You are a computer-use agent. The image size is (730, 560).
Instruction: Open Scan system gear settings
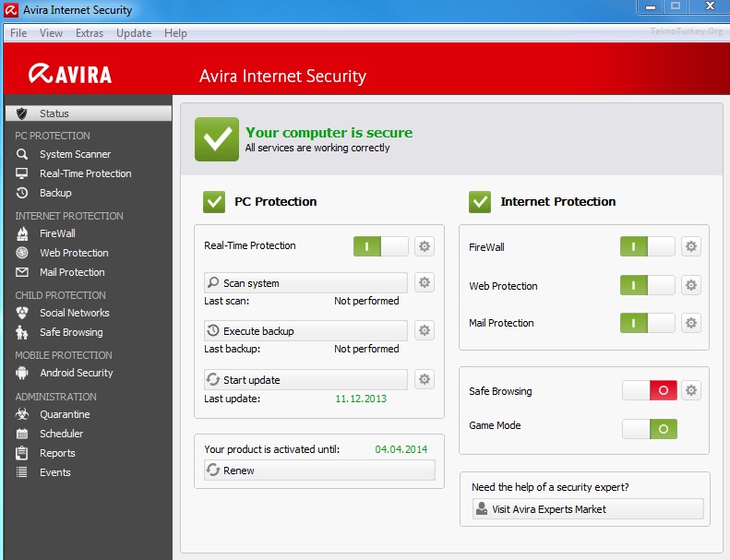coord(425,282)
